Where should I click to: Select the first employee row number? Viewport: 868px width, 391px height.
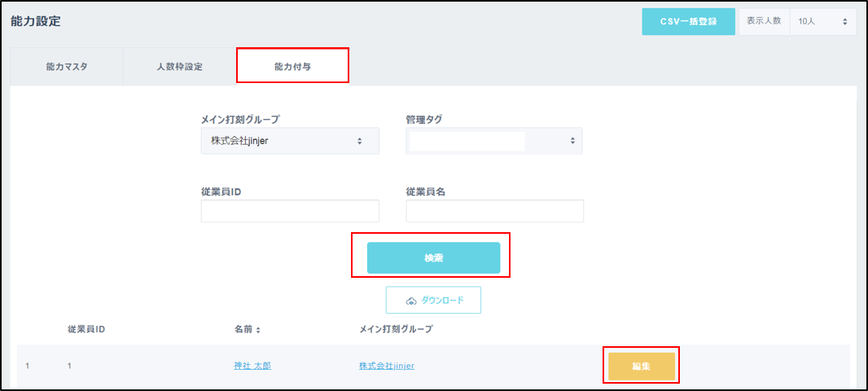(27, 366)
